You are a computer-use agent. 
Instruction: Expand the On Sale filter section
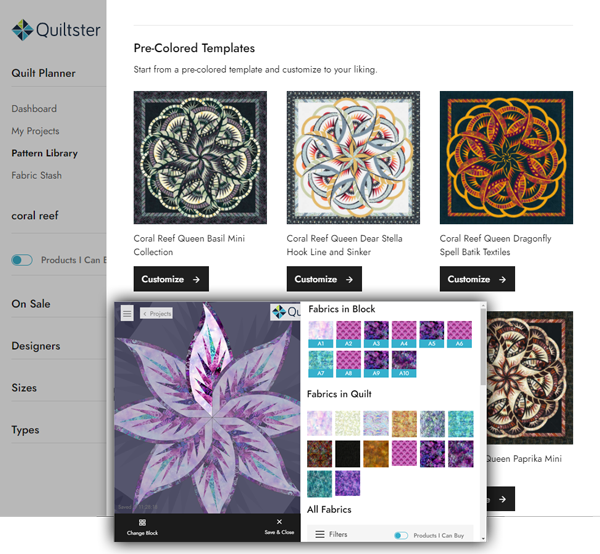click(31, 304)
